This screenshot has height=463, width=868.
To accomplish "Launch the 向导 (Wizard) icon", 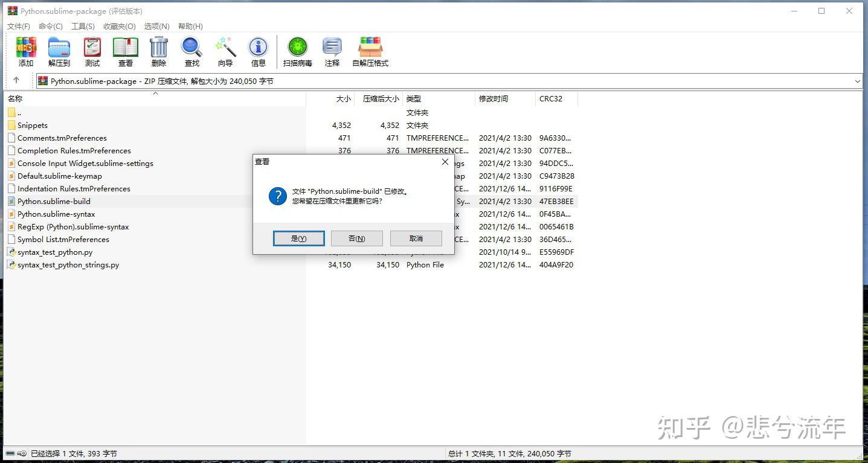I will point(224,51).
